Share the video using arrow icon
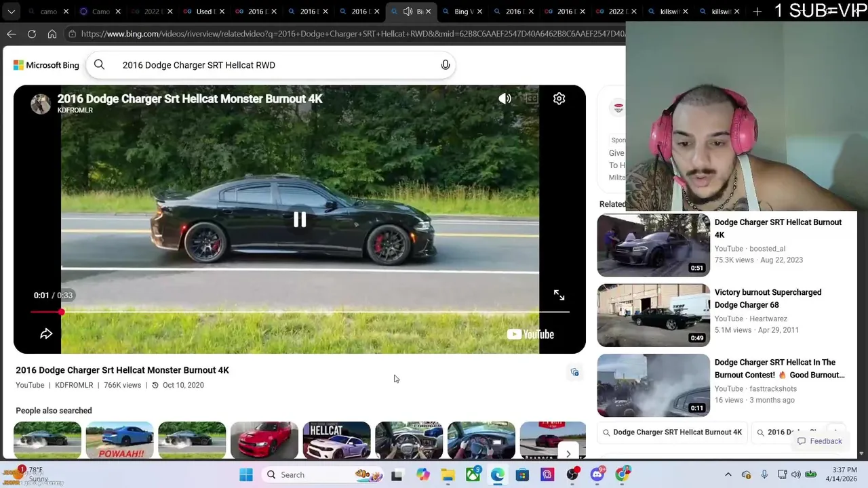 46,333
